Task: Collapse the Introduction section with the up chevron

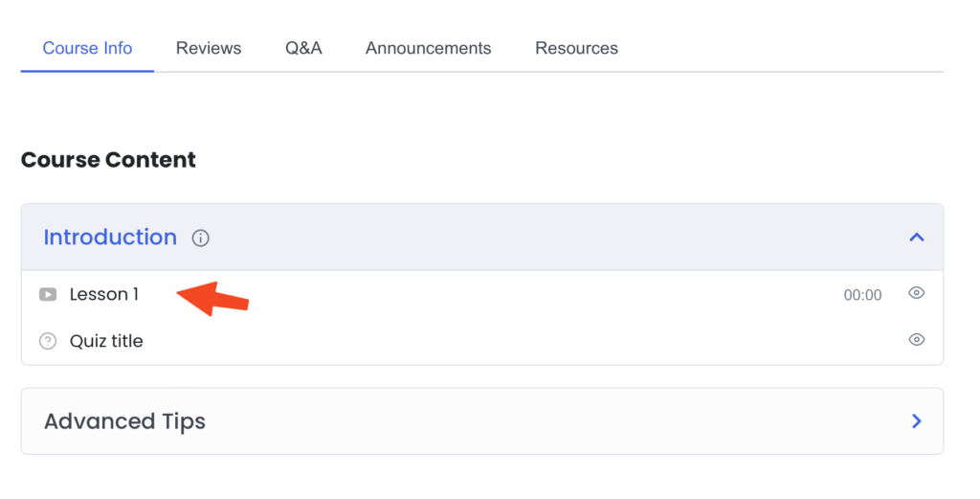Action: (916, 237)
